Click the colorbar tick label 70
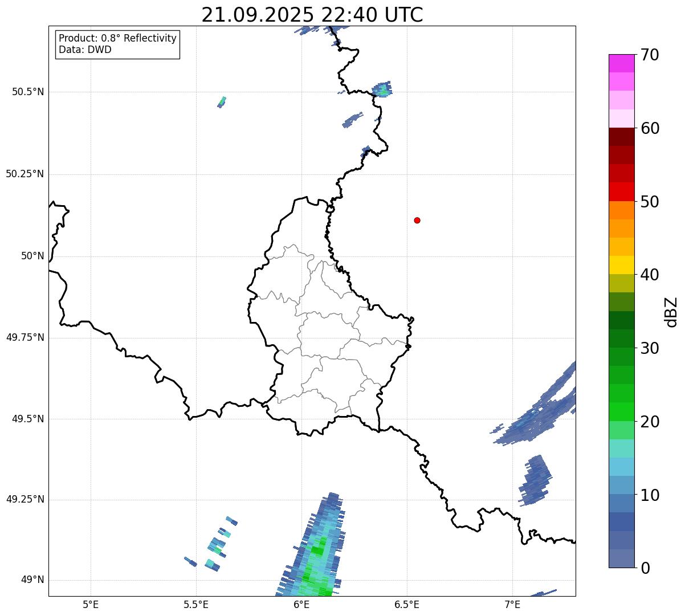The image size is (685, 616). click(650, 55)
